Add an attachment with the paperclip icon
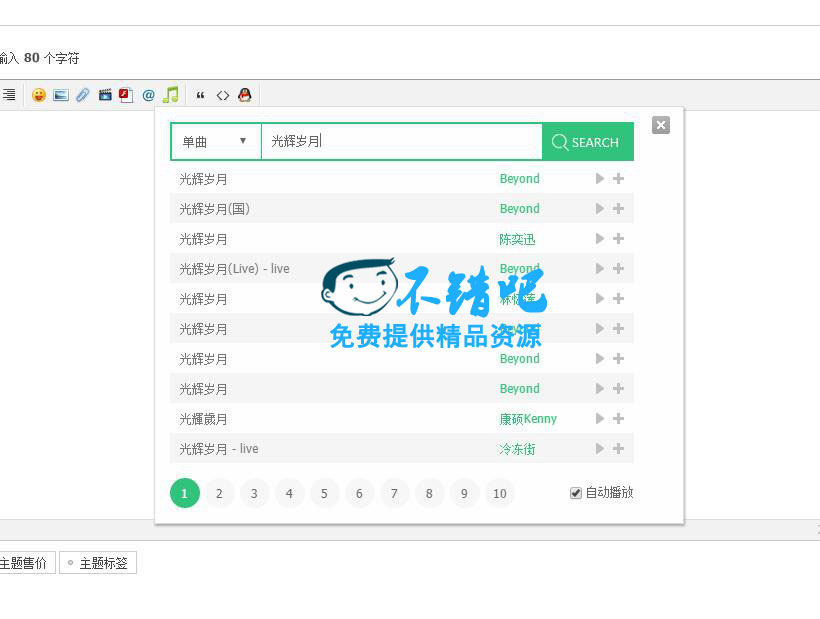This screenshot has width=820, height=619. click(x=83, y=95)
